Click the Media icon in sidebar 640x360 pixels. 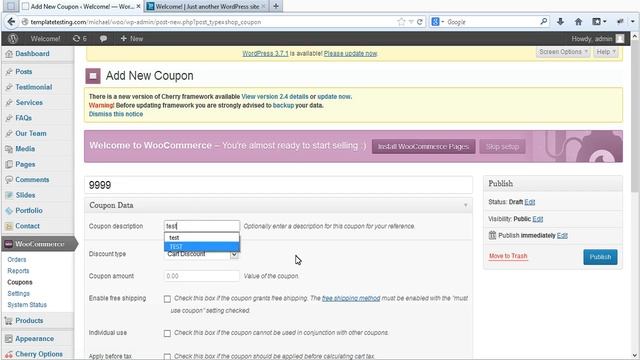click(x=9, y=149)
